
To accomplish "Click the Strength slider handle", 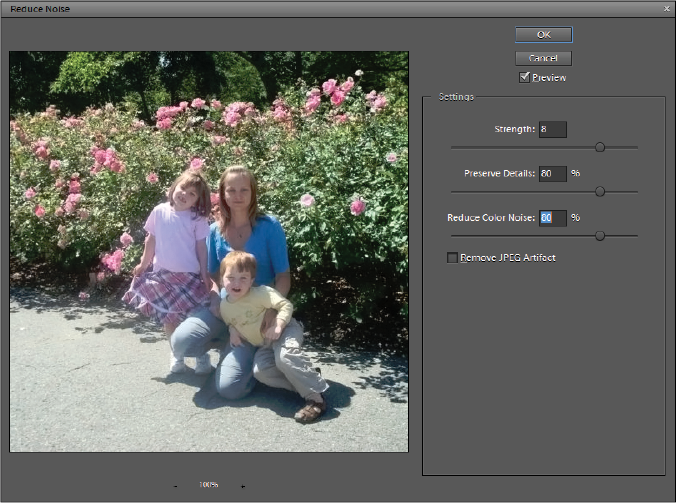I will 600,147.
